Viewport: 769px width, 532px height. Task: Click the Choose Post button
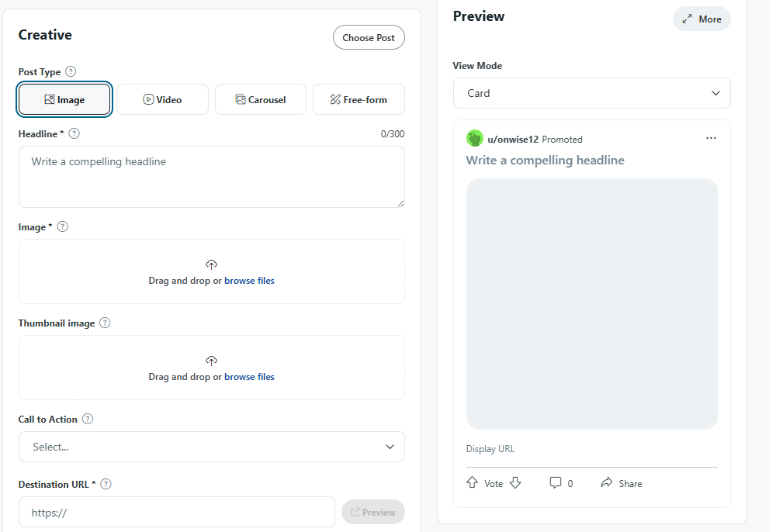[369, 38]
